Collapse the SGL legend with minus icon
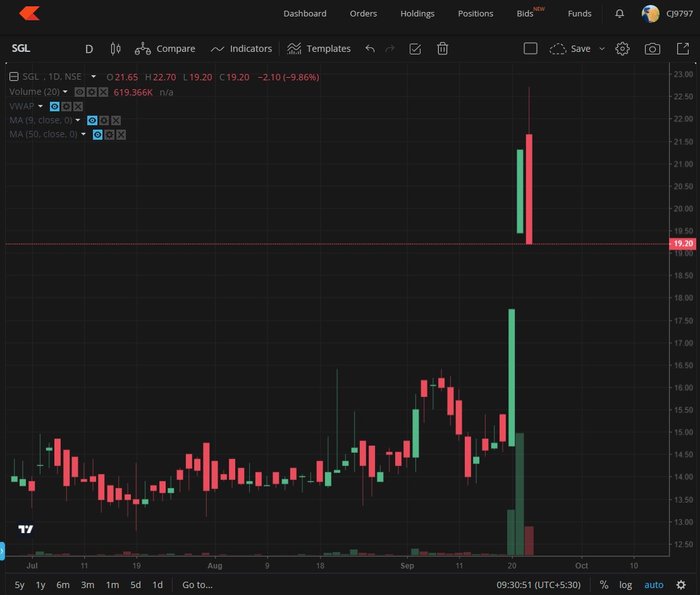700x595 pixels. [x=14, y=77]
